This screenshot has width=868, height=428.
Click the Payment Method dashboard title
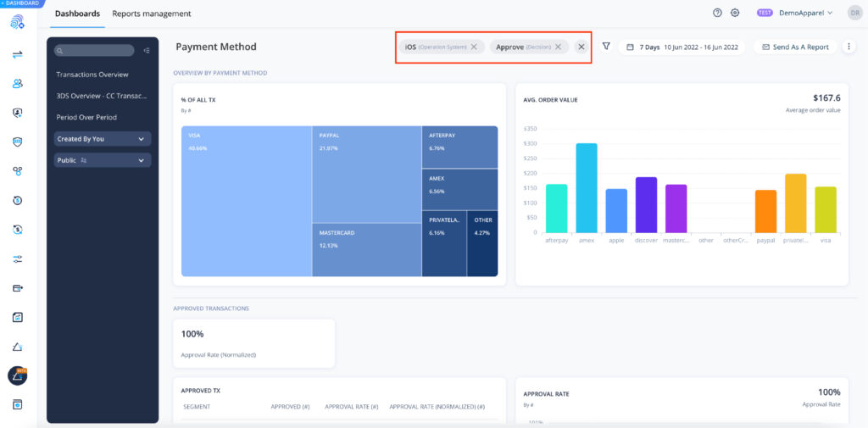pos(216,47)
